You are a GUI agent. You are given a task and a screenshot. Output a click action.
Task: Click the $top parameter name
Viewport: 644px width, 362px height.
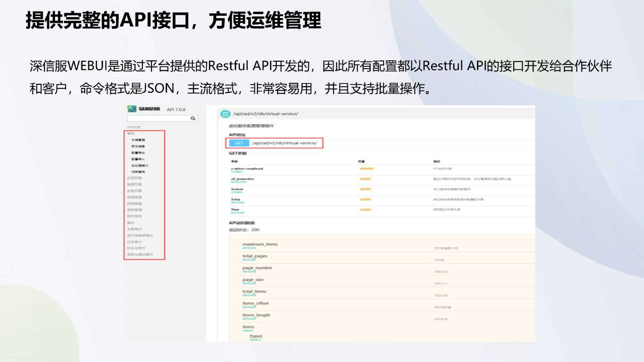[x=235, y=210]
